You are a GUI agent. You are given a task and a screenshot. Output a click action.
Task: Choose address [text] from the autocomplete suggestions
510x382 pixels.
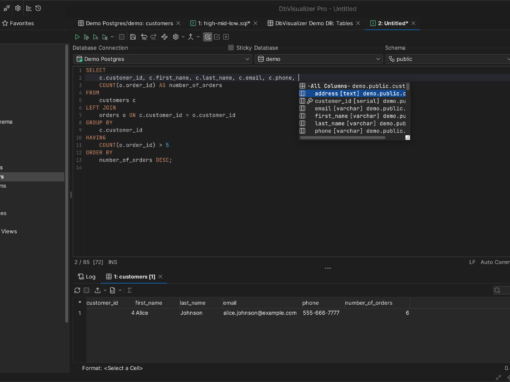click(x=352, y=94)
